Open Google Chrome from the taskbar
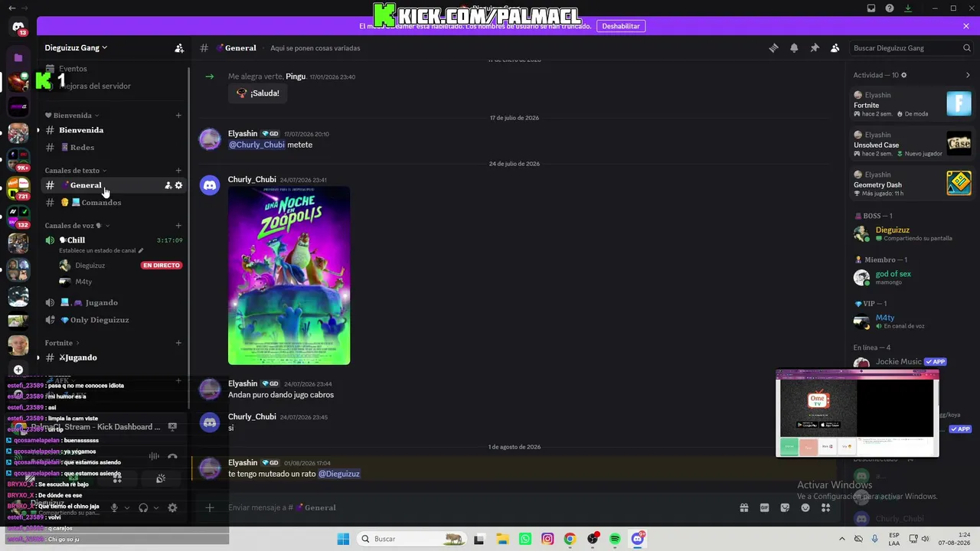 (570, 539)
